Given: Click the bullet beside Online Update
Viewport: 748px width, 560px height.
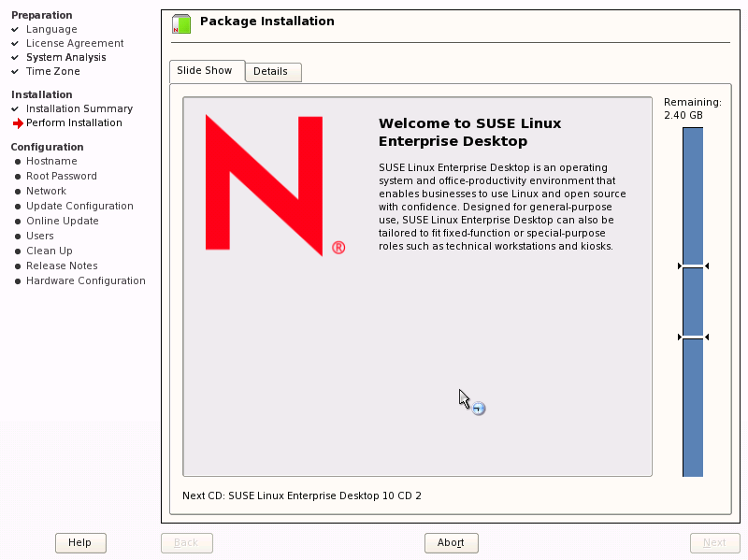Looking at the screenshot, I should pos(18,222).
